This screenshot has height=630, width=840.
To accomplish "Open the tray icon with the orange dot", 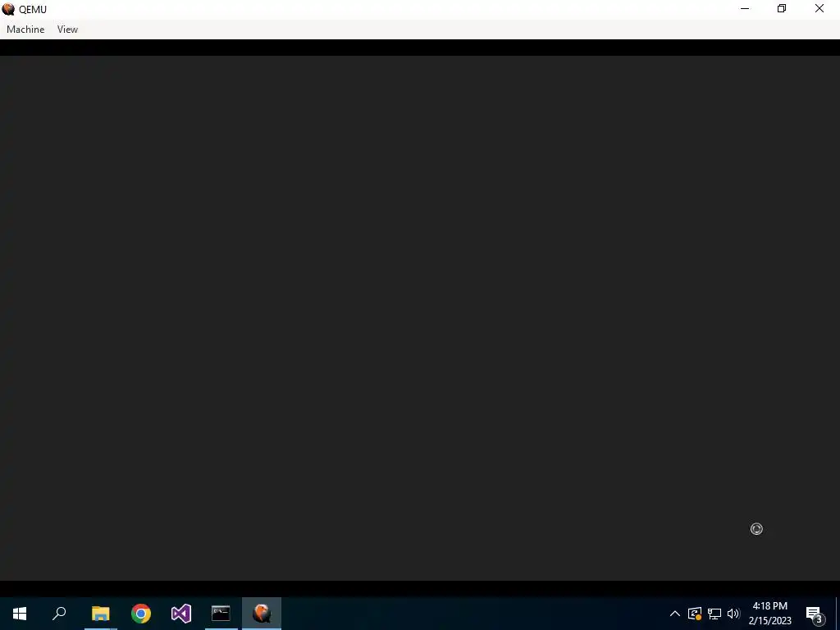I will (x=695, y=614).
